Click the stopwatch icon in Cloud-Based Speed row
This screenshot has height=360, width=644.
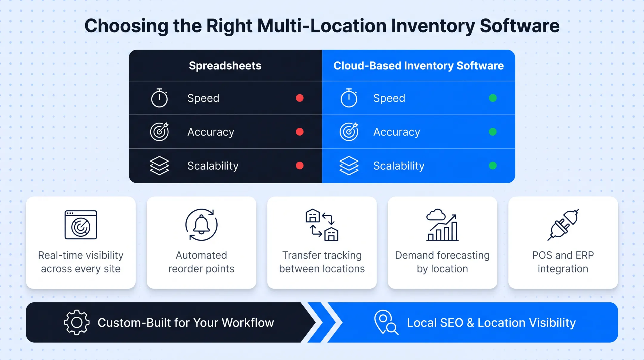tap(349, 98)
